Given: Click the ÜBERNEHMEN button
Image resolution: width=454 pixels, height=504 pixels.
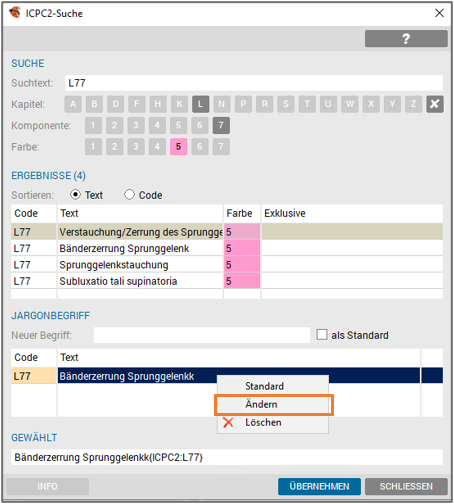Looking at the screenshot, I should point(319,486).
